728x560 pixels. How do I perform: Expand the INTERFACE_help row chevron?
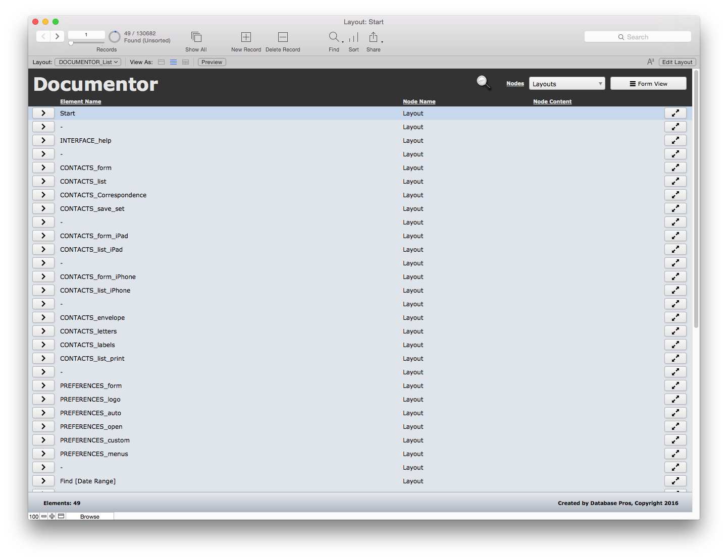43,140
